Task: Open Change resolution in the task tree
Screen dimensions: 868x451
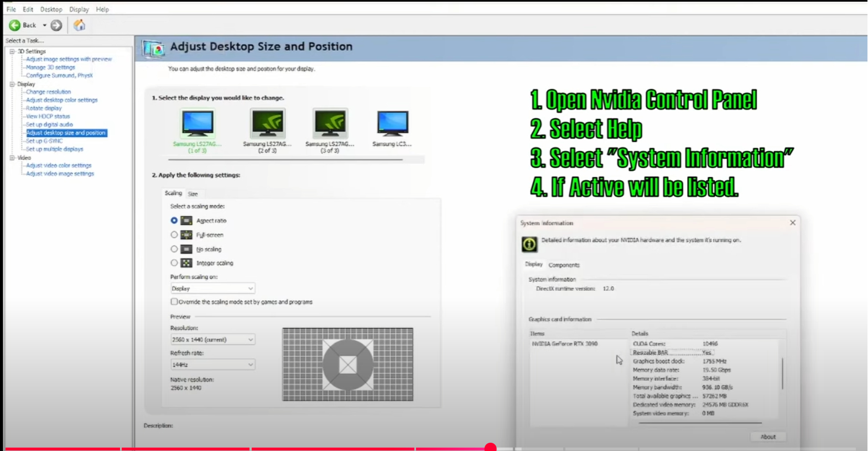Action: click(48, 92)
